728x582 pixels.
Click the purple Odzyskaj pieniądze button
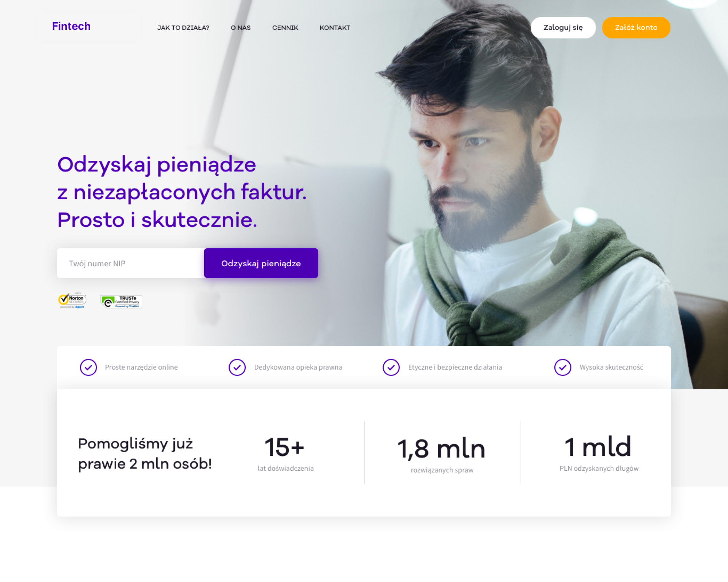(x=261, y=263)
